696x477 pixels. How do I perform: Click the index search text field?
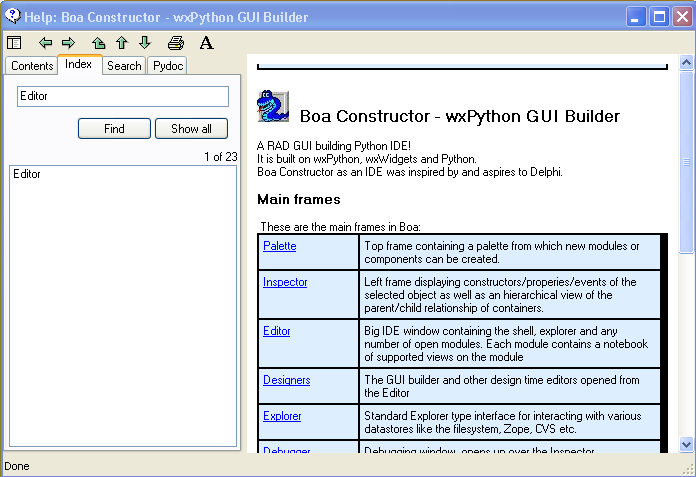123,96
